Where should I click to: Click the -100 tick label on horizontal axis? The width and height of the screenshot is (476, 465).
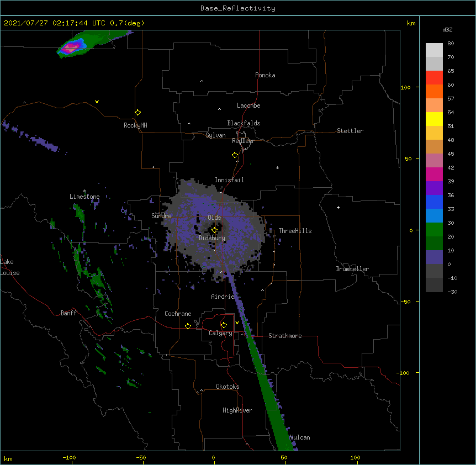[x=69, y=458]
